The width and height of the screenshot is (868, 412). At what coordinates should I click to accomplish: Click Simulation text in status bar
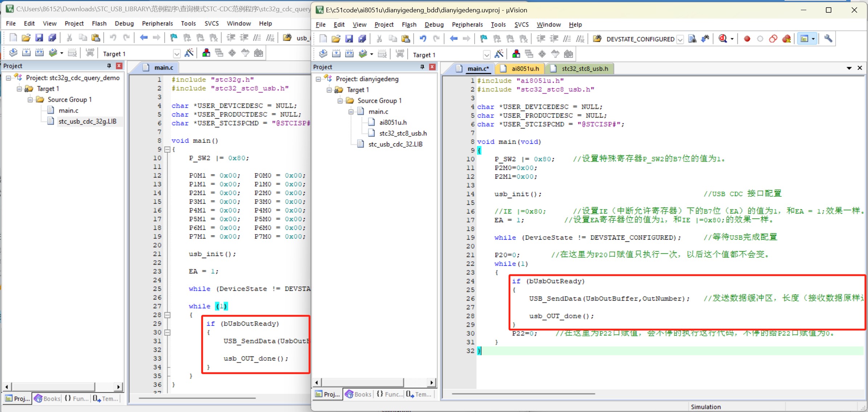point(705,407)
